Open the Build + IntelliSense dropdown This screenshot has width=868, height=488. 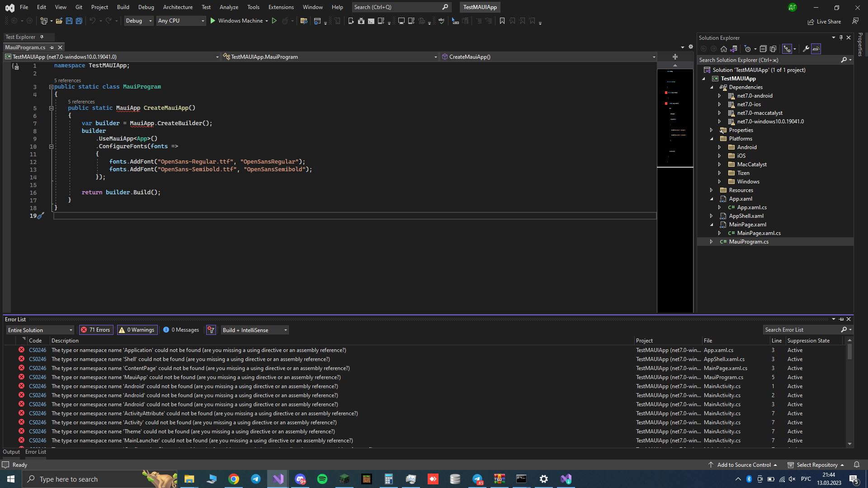point(254,330)
